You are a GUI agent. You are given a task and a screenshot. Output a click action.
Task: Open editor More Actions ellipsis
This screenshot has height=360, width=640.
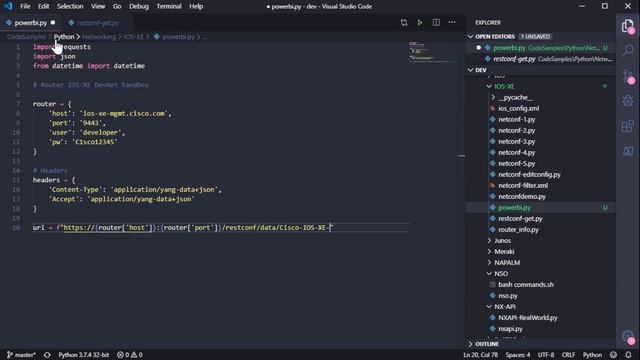452,22
